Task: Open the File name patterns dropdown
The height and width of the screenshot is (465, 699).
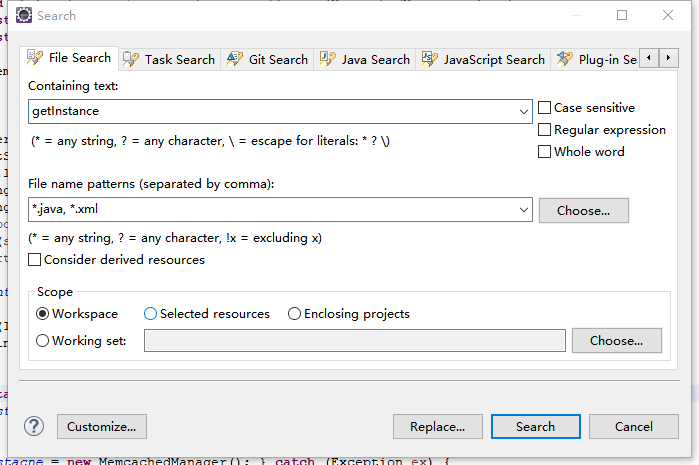Action: click(524, 210)
